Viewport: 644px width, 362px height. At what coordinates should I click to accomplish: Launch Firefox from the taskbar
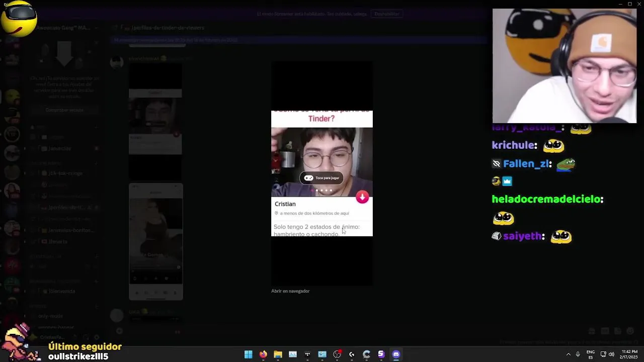pos(263,354)
